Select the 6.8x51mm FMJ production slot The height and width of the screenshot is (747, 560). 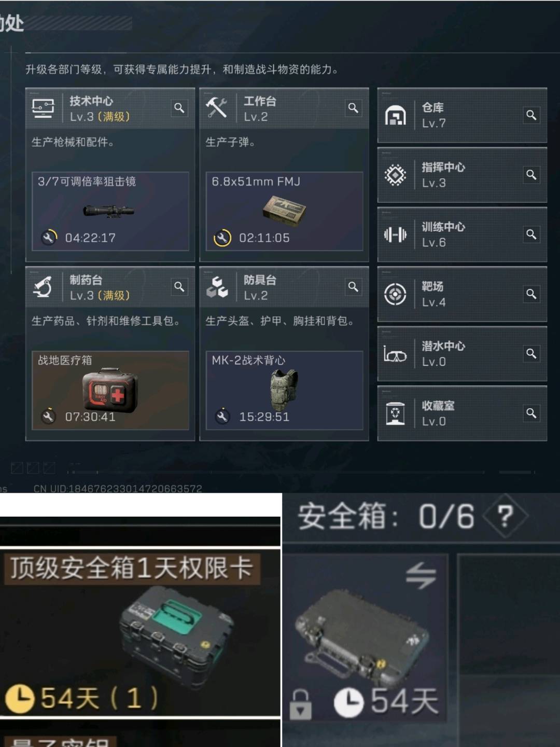(x=285, y=212)
